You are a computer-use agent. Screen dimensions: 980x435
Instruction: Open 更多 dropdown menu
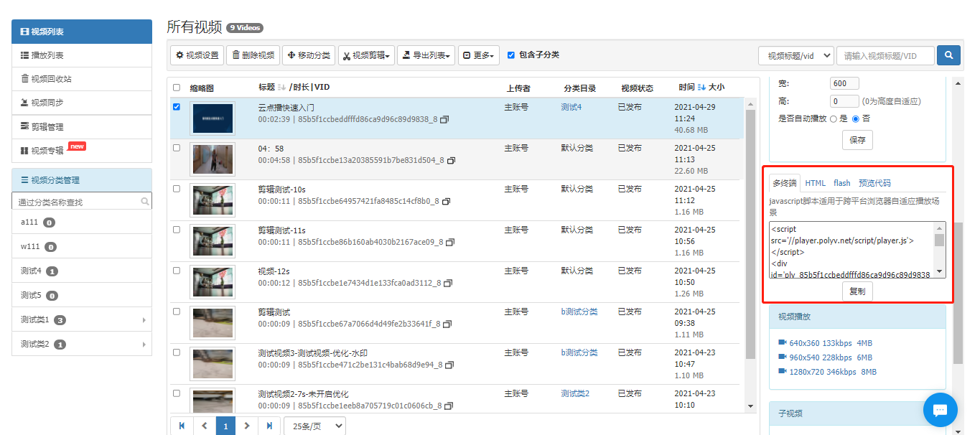tap(480, 55)
